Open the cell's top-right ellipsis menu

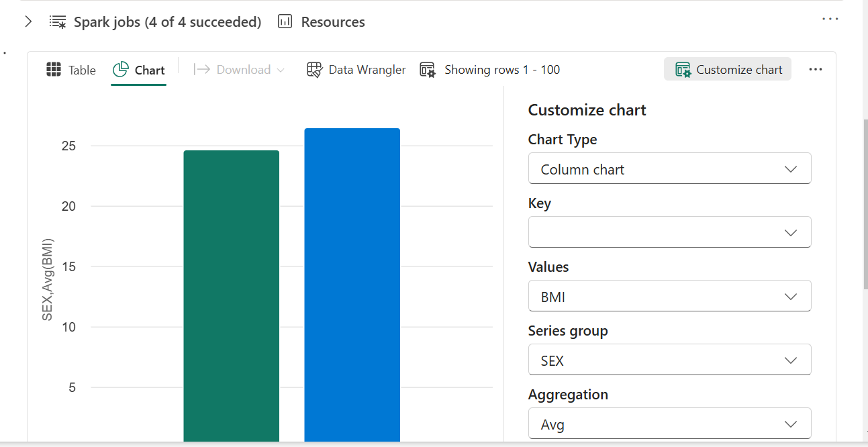click(x=830, y=19)
